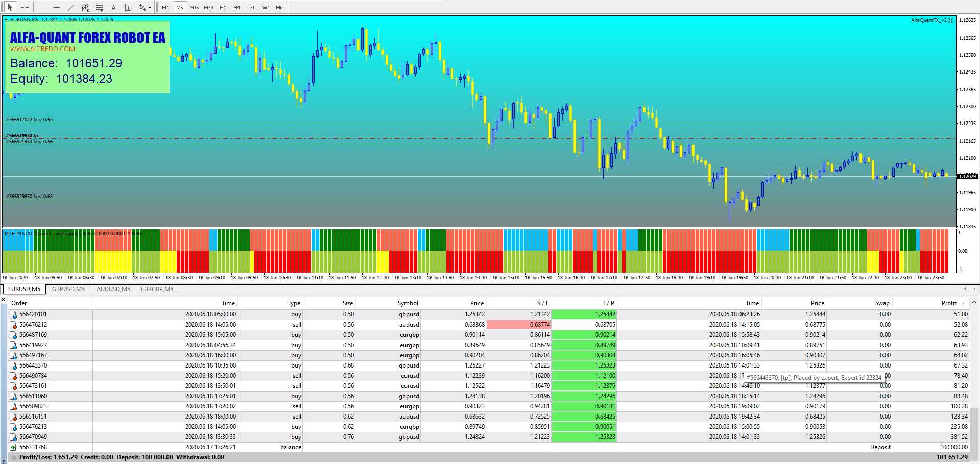Screen dimensions: 980x464
Task: Click order icon for 566497167
Action: click(13, 355)
